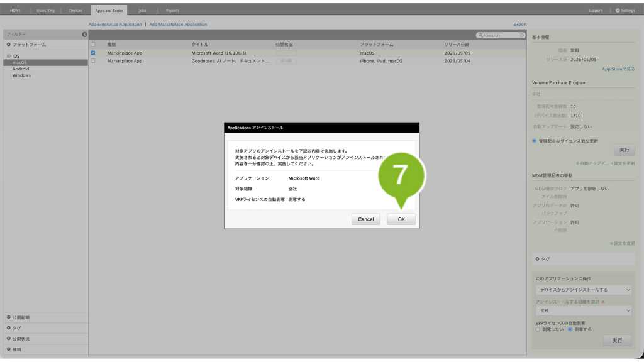644x362 pixels.
Task: Select Windows platform filter
Action: (x=21, y=75)
